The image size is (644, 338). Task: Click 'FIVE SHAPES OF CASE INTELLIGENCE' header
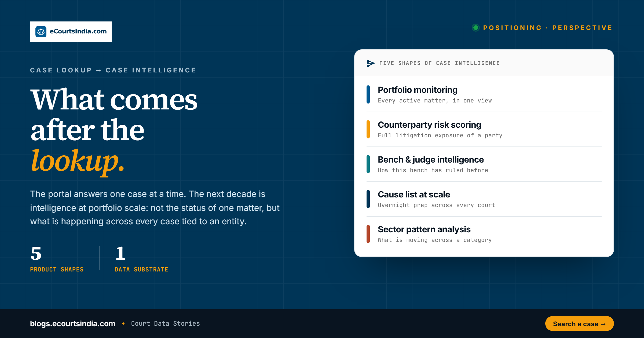pyautogui.click(x=440, y=63)
